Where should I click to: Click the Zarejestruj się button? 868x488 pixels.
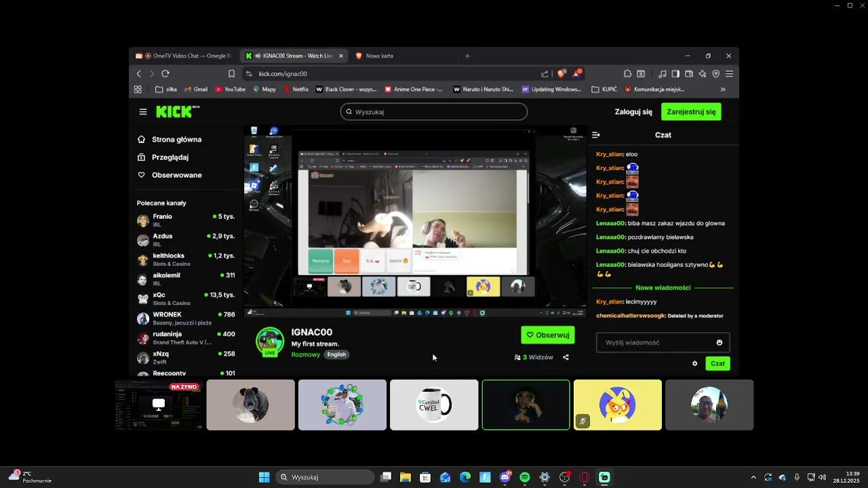691,112
